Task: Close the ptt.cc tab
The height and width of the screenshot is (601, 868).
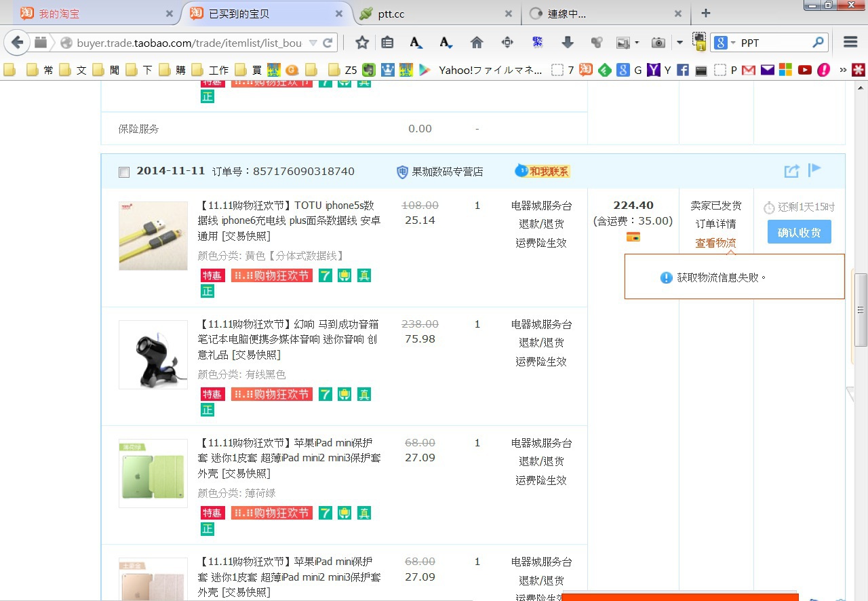Action: 509,14
